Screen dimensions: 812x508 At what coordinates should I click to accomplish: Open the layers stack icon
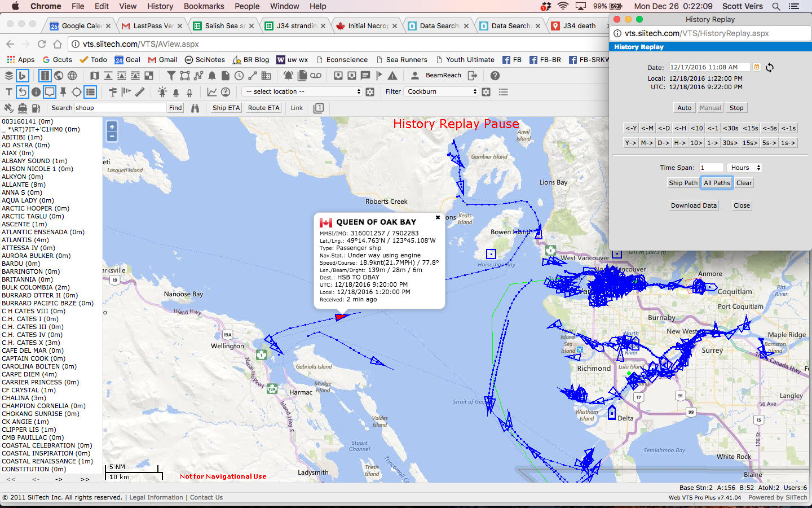click(x=9, y=76)
